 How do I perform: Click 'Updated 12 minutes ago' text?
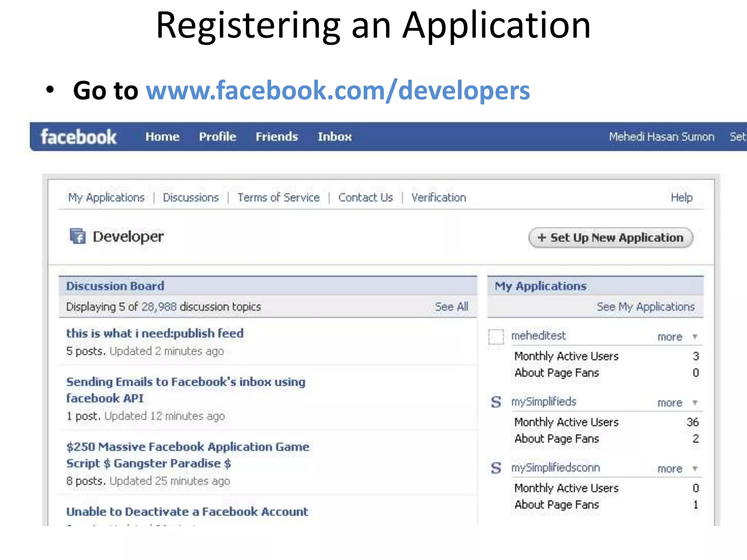pos(165,416)
